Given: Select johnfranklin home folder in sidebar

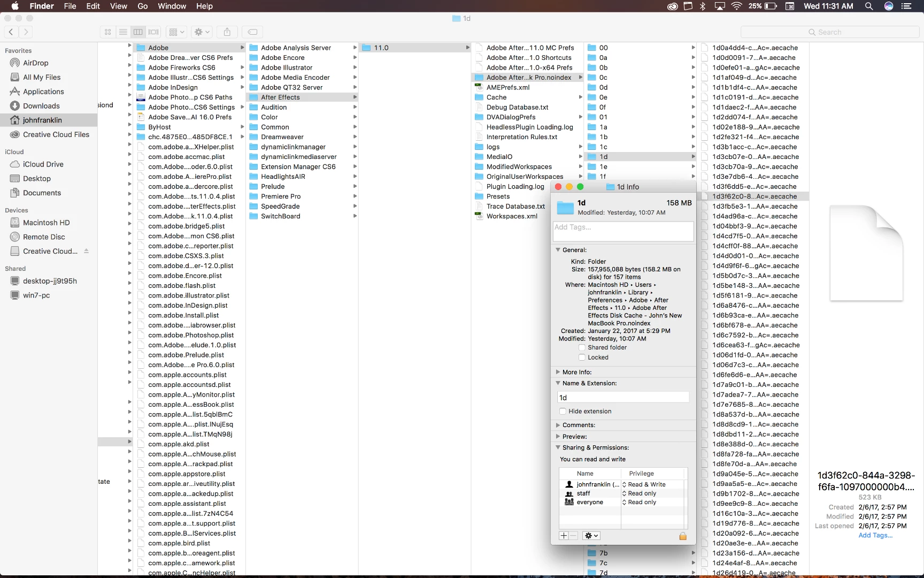Looking at the screenshot, I should pyautogui.click(x=49, y=120).
